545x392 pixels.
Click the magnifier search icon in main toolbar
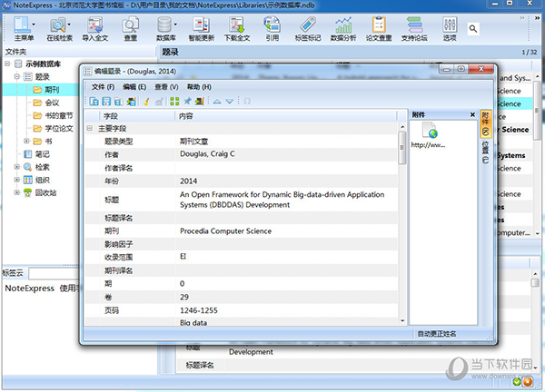point(472,28)
